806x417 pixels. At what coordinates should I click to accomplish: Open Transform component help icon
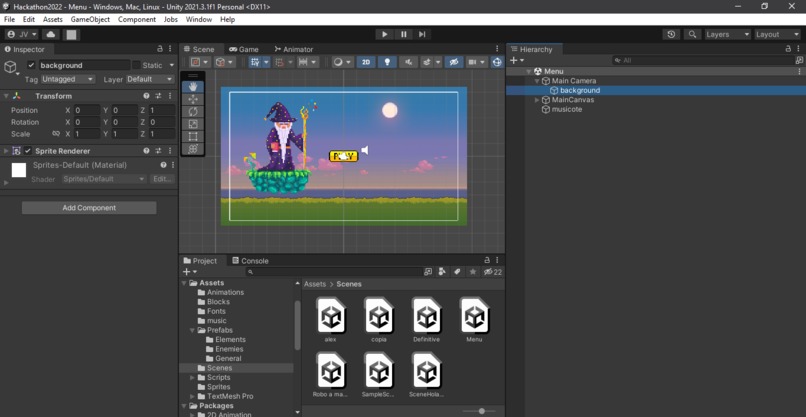146,96
